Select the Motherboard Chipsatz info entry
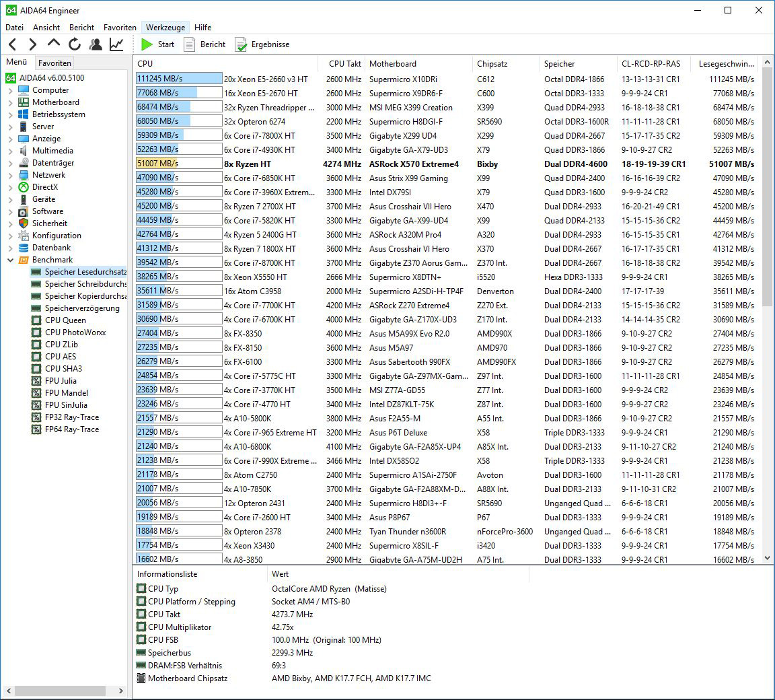The height and width of the screenshot is (700, 775). tap(182, 678)
